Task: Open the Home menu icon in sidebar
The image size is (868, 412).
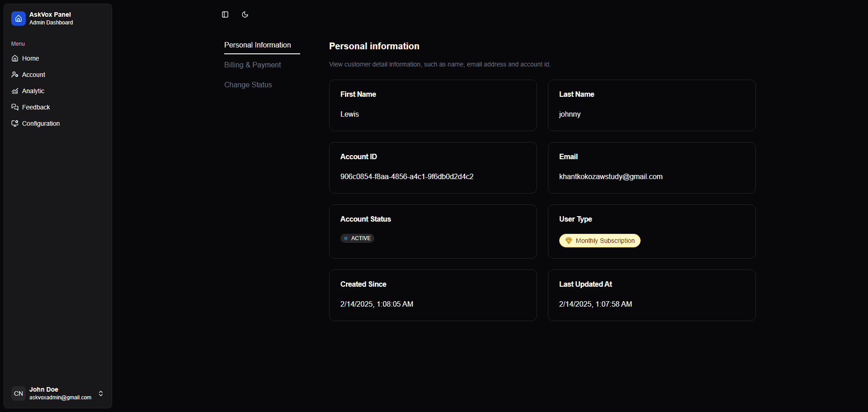Action: click(x=15, y=58)
